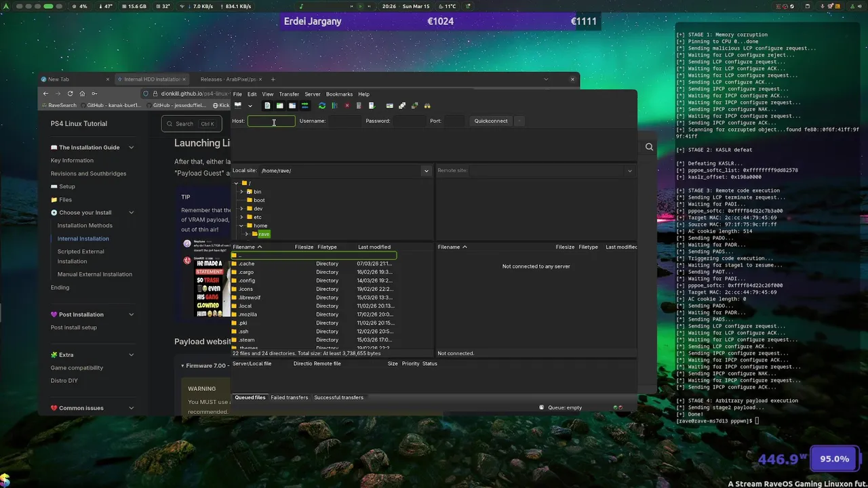This screenshot has height=488, width=868.
Task: Expand the rave folder tree node
Action: click(247, 234)
